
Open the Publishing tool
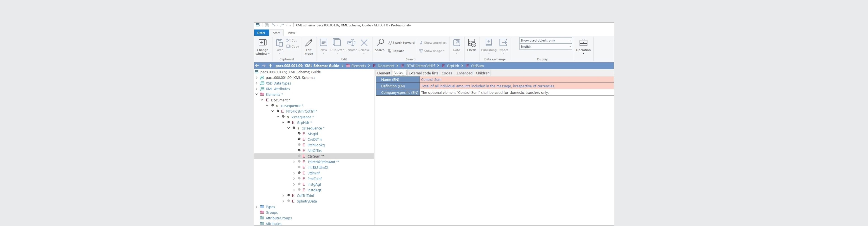[x=488, y=46]
